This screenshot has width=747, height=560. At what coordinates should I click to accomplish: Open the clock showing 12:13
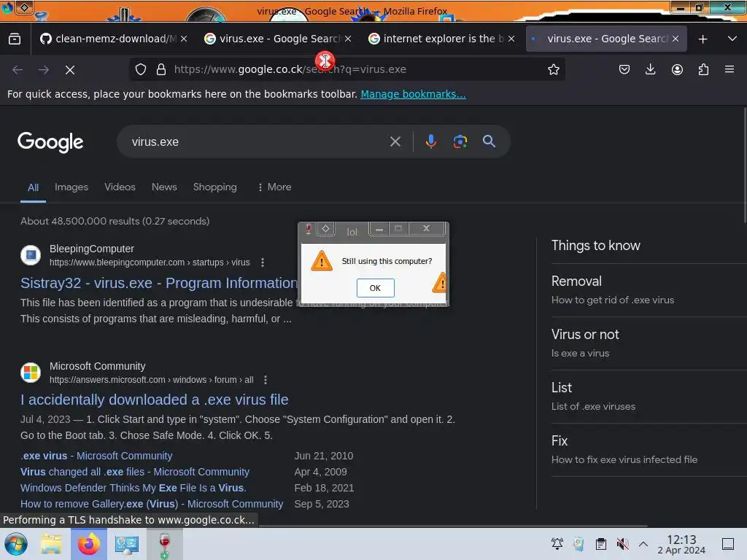pyautogui.click(x=681, y=544)
